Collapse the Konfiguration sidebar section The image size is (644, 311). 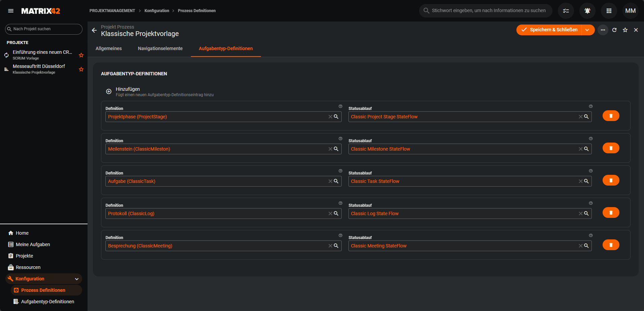[77, 279]
